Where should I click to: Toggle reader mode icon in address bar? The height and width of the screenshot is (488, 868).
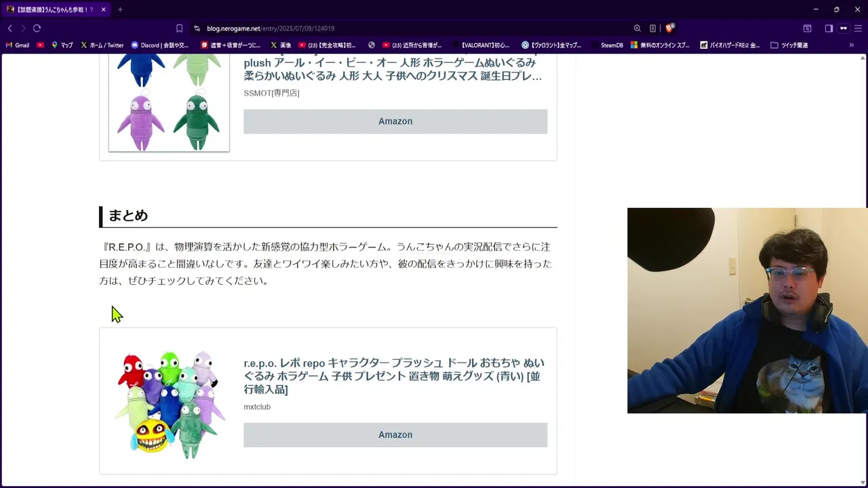(x=652, y=28)
